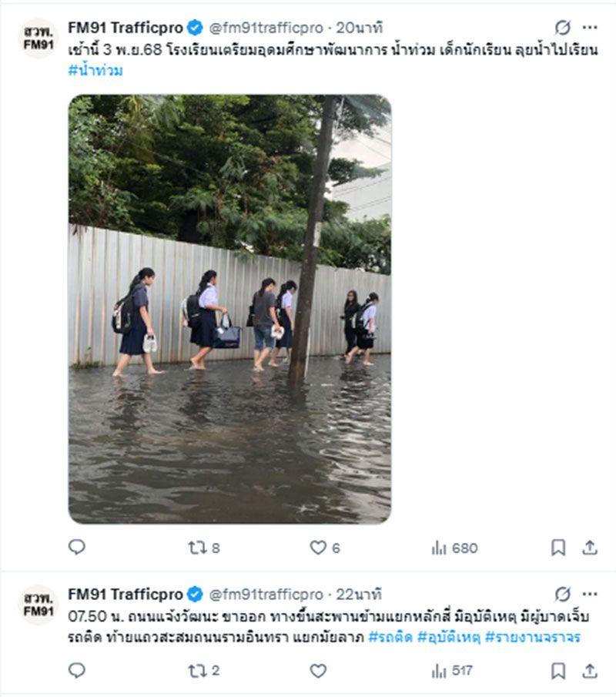Share the traffic accident tweet
This screenshot has width=616, height=697.
(x=590, y=671)
